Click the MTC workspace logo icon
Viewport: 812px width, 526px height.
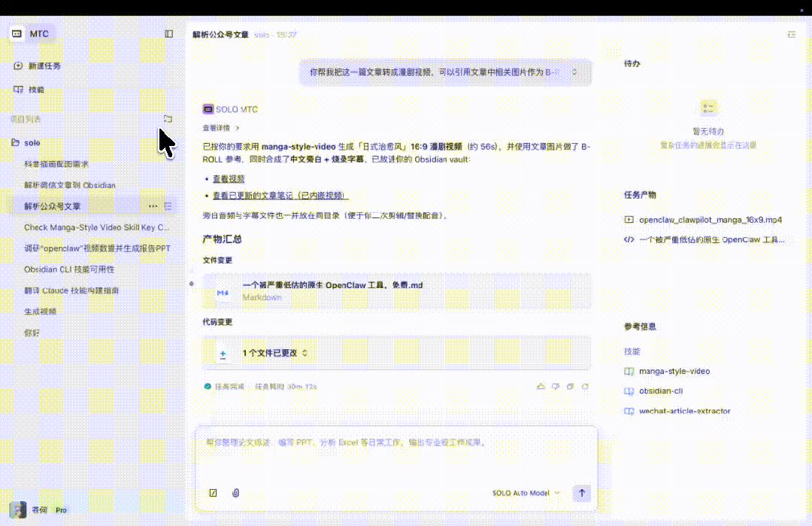click(x=17, y=33)
